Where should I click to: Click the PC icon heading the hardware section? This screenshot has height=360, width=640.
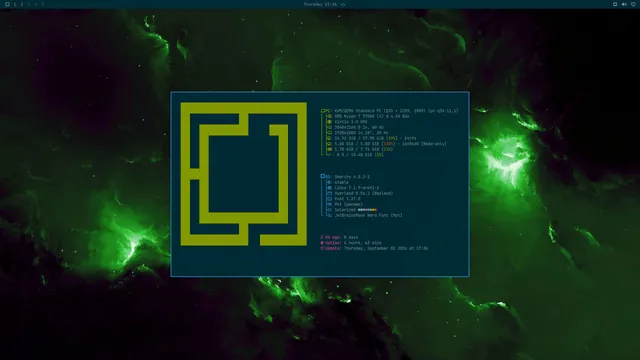pyautogui.click(x=323, y=111)
